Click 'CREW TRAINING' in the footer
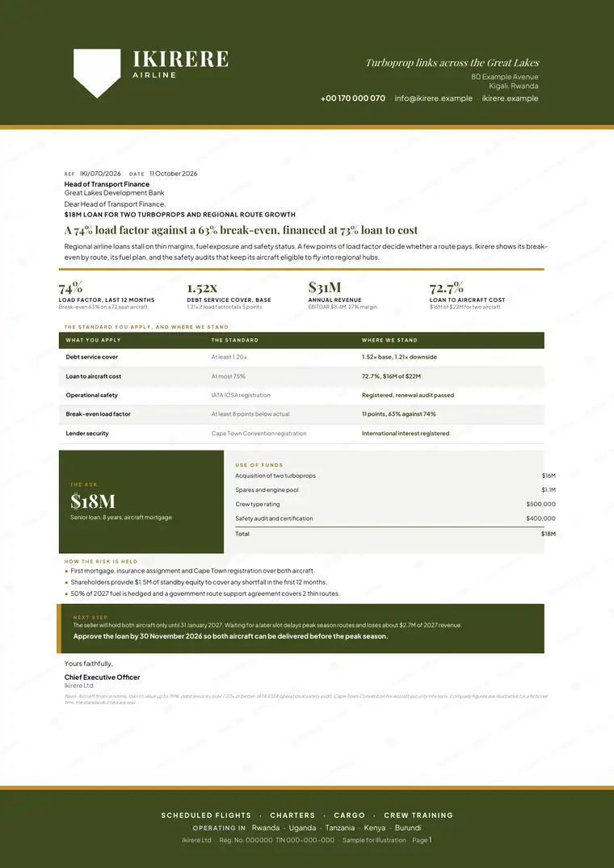 pos(418,816)
